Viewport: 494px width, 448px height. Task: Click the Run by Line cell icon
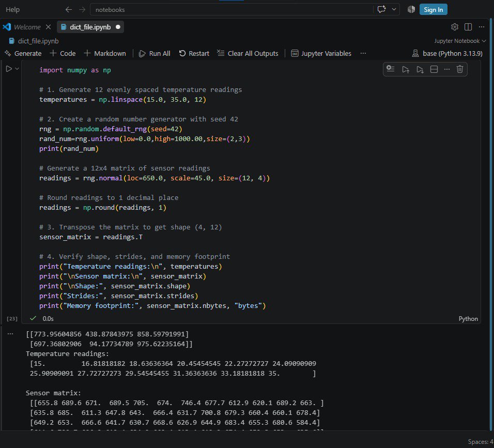pos(390,69)
